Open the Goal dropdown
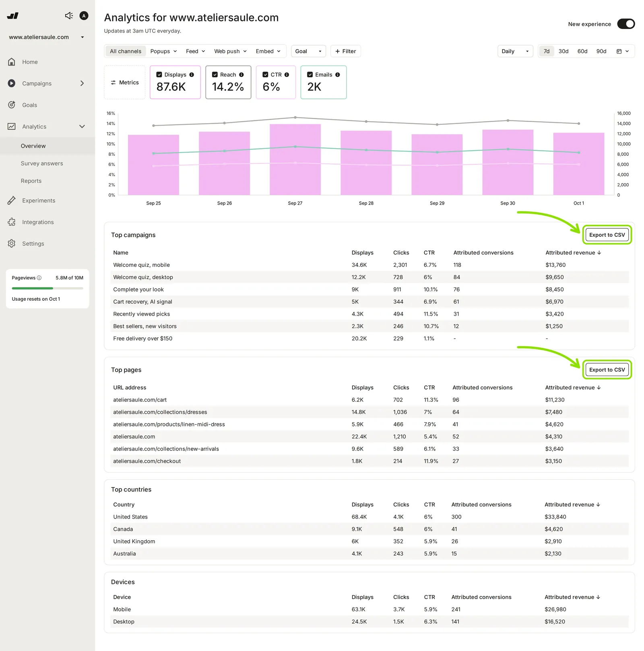644x651 pixels. [x=308, y=51]
